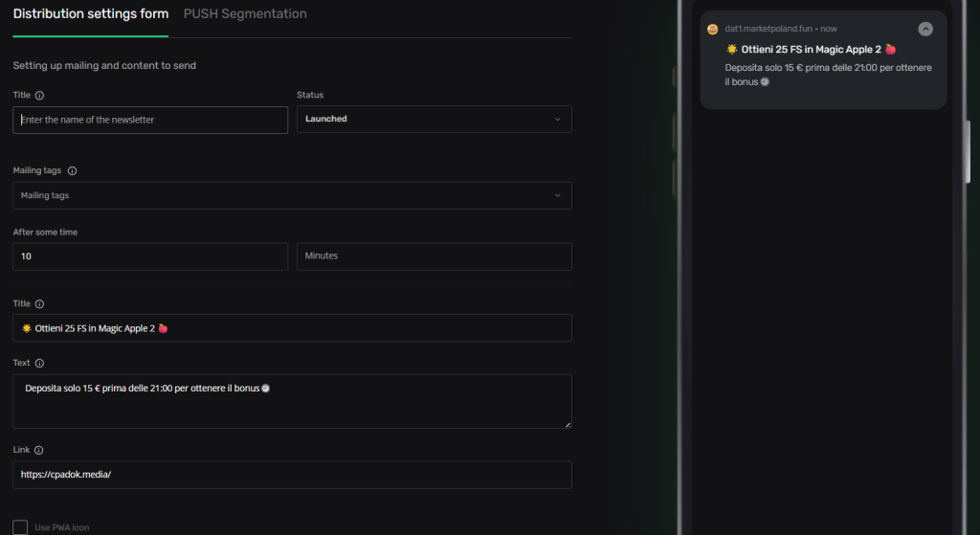This screenshot has height=535, width=980.
Task: Click the cpadok.media link field
Action: coord(292,475)
